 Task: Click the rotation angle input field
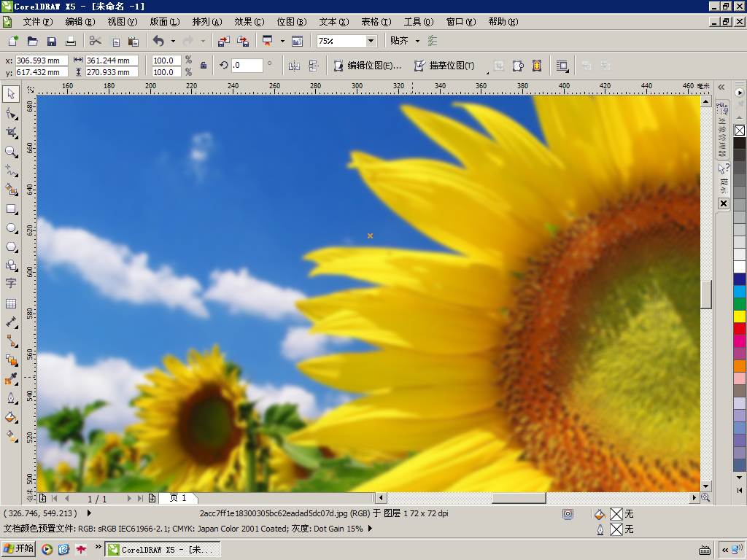tap(247, 65)
